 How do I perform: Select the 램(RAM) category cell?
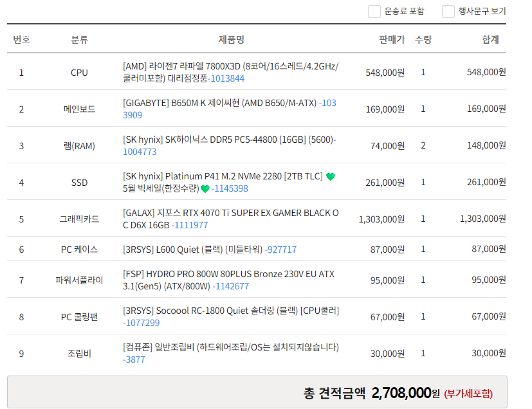79,146
